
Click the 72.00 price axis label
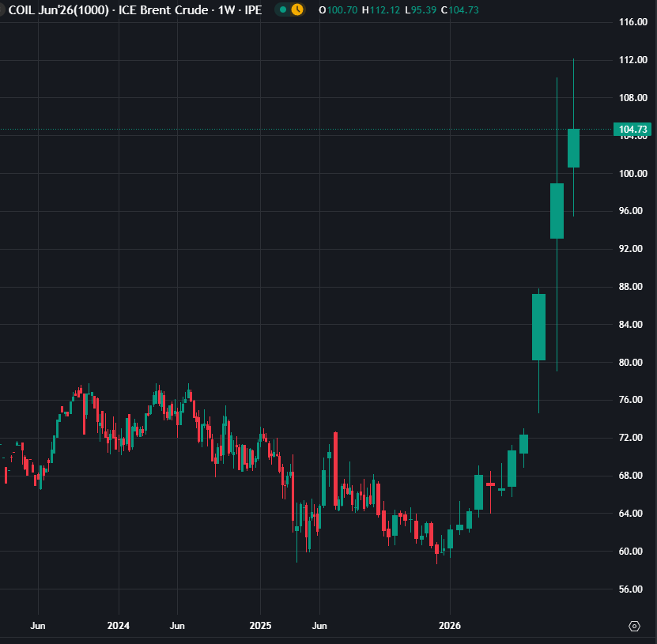[x=631, y=438]
